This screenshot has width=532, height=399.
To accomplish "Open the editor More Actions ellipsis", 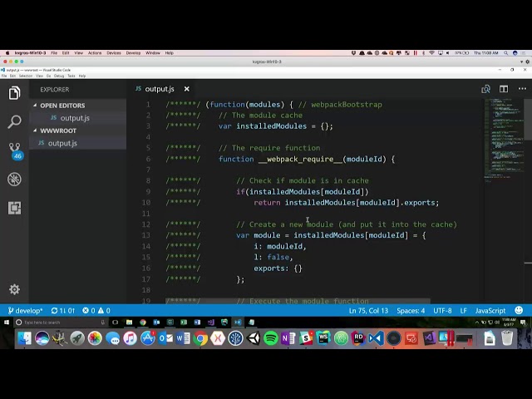I will coord(522,89).
